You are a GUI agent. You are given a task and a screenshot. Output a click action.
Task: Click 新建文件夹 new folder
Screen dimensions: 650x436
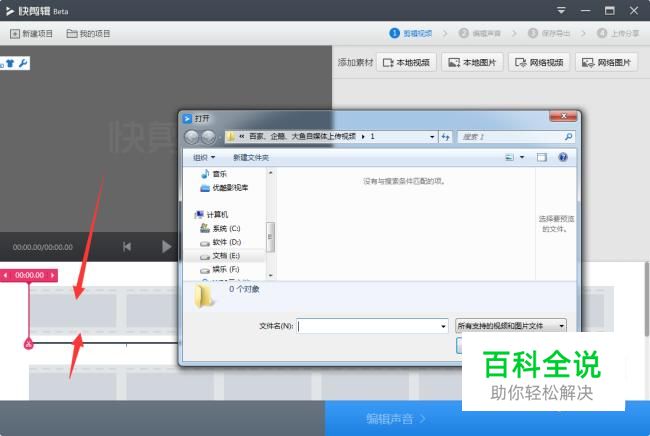point(251,157)
